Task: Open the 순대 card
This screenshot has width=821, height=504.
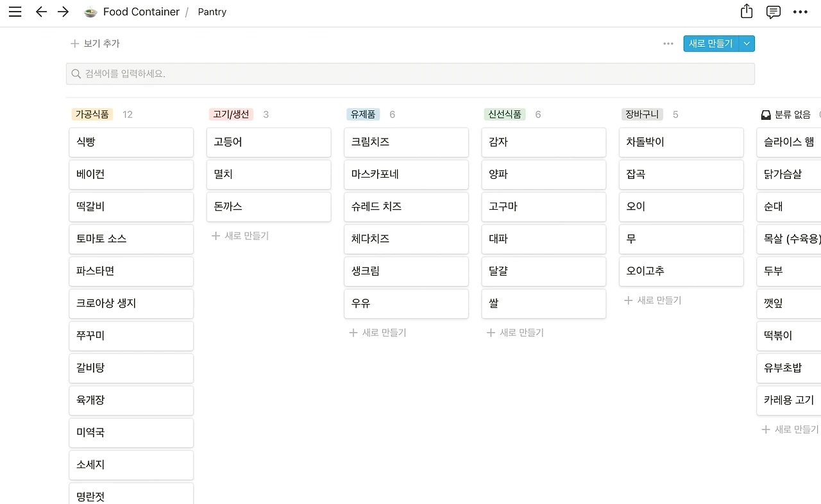Action: (x=789, y=206)
